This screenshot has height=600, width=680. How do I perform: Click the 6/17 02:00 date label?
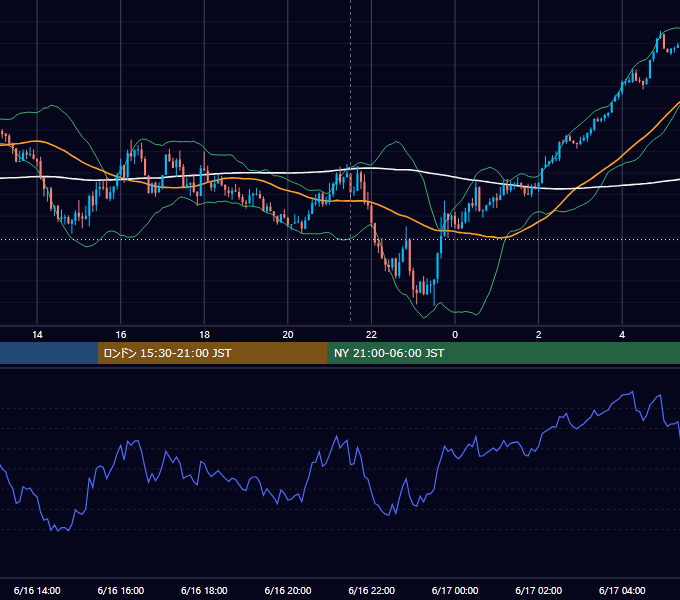pyautogui.click(x=539, y=590)
